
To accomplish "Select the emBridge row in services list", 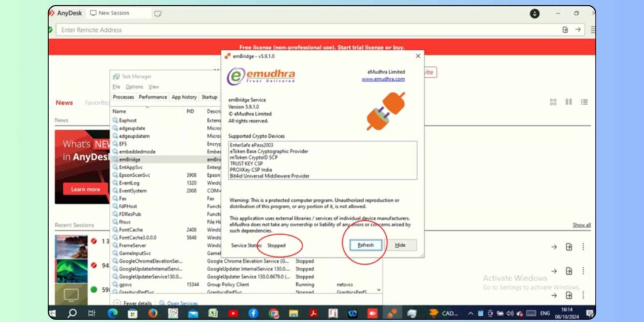I will pos(166,159).
